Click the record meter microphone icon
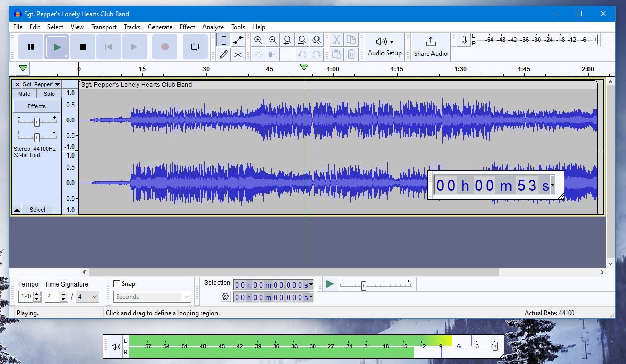 tap(464, 40)
